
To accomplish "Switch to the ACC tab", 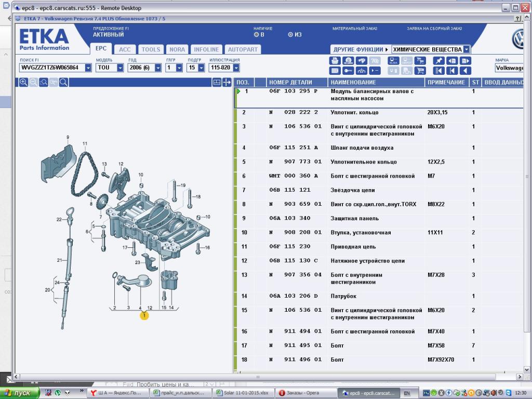I will (125, 49).
